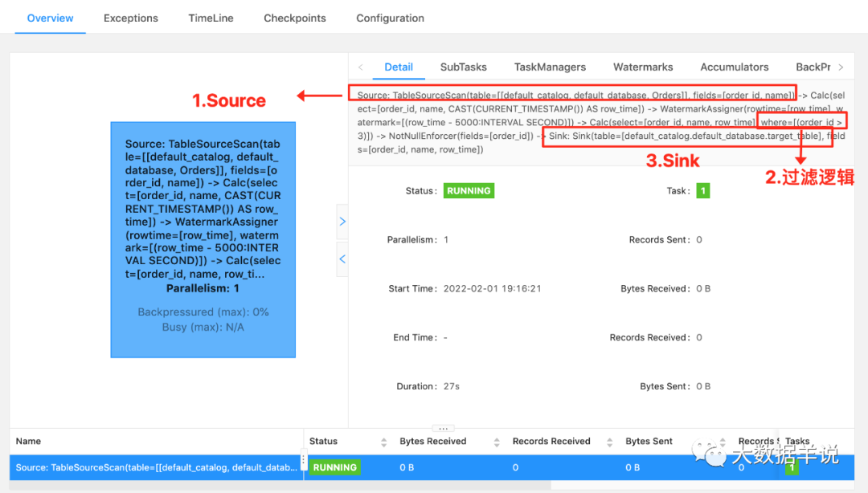Open the Checkpoints tab

295,18
